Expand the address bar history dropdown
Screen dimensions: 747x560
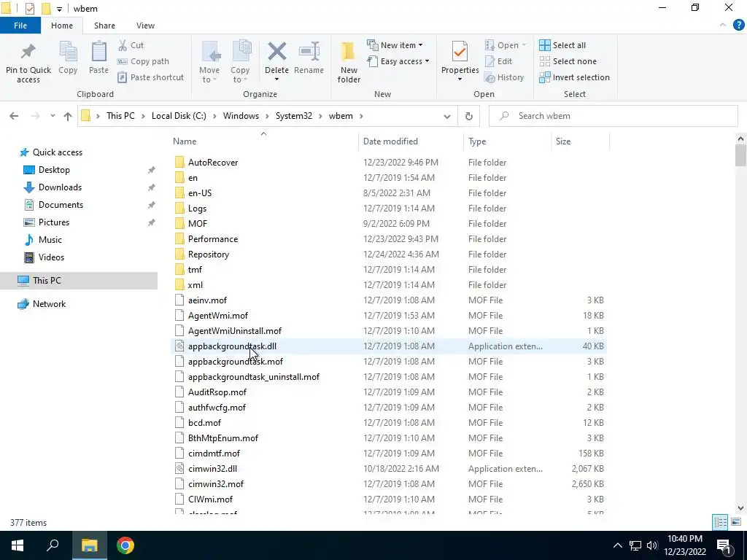pyautogui.click(x=447, y=116)
